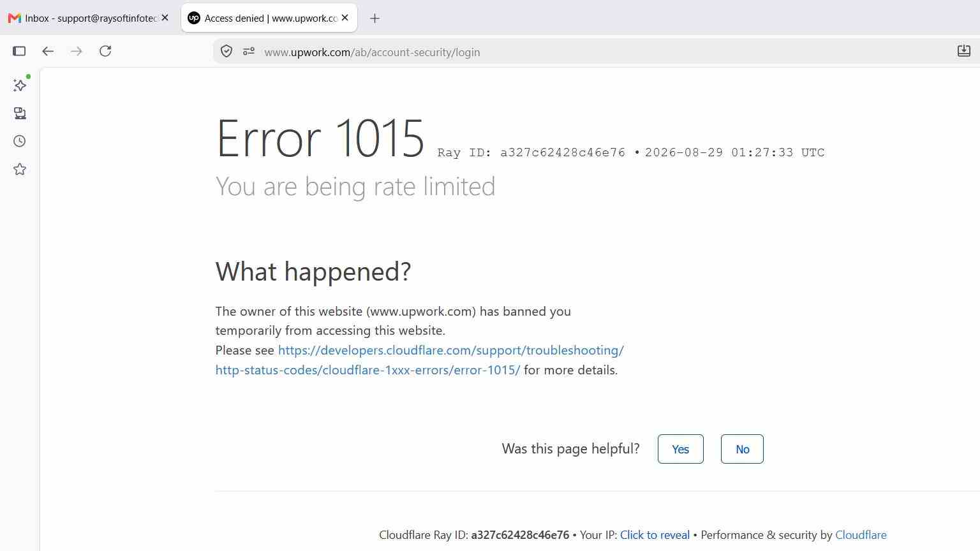Open history clock icon in sidebar
Screen dimensions: 980x551
20,141
